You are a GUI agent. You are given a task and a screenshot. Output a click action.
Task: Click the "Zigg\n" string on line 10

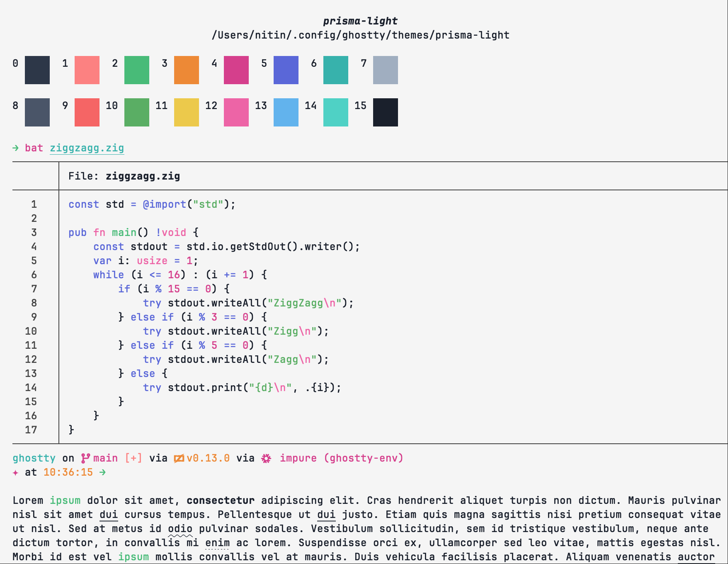[292, 331]
